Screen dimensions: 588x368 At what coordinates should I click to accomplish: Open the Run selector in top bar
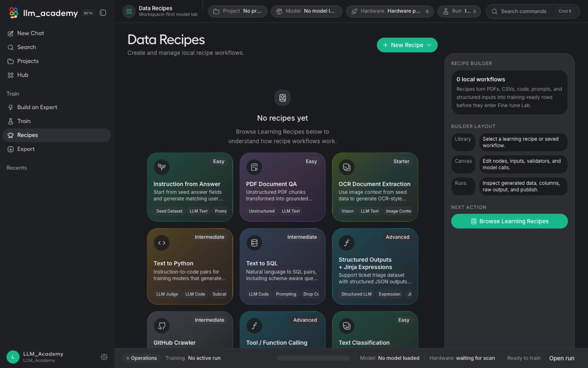(x=459, y=11)
